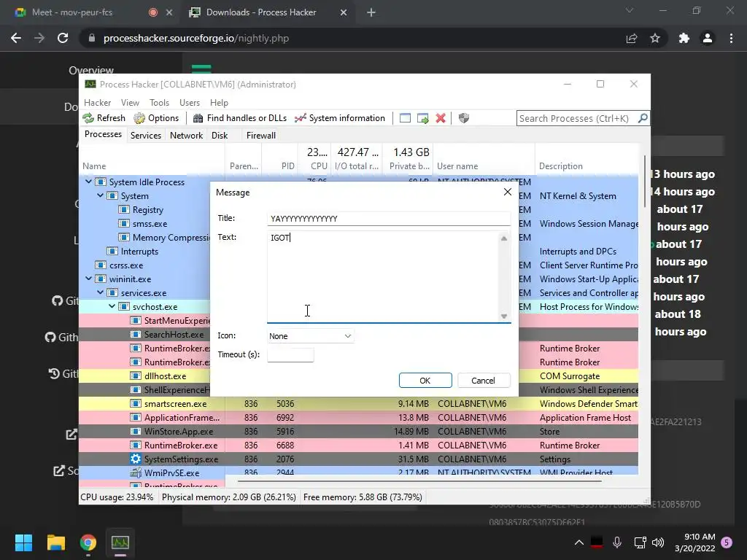Click the microphone tray icon
Image resolution: width=747 pixels, height=560 pixels.
(617, 542)
